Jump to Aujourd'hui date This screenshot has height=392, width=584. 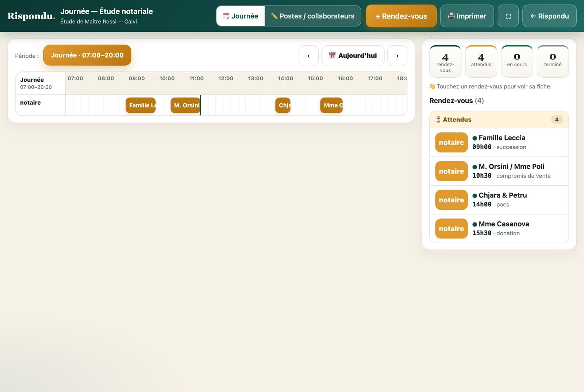click(353, 56)
